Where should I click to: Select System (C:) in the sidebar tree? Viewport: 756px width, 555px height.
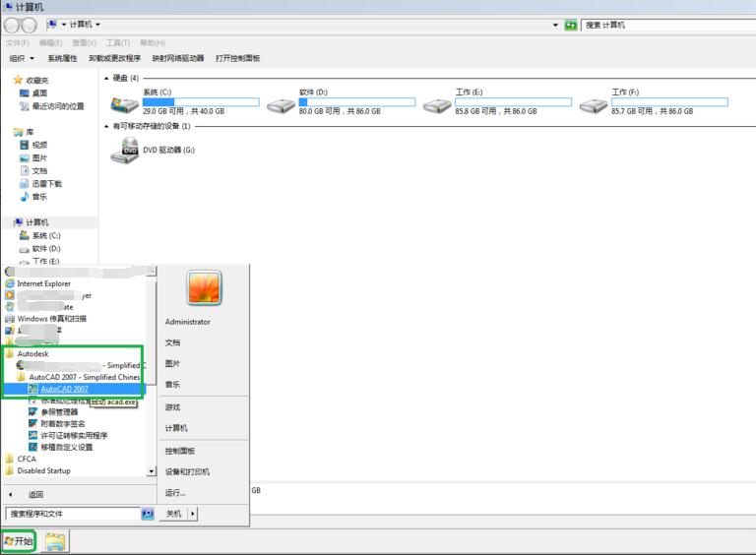click(x=40, y=235)
